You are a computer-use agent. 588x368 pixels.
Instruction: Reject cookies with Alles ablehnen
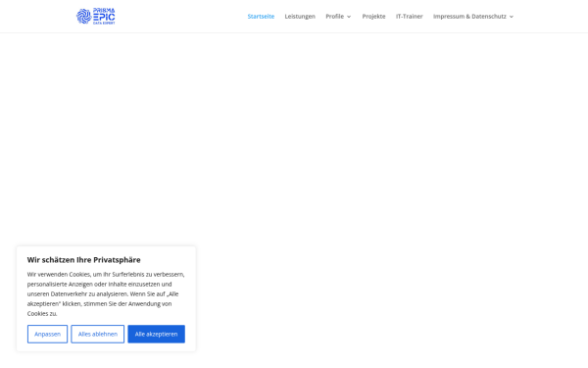(x=97, y=334)
